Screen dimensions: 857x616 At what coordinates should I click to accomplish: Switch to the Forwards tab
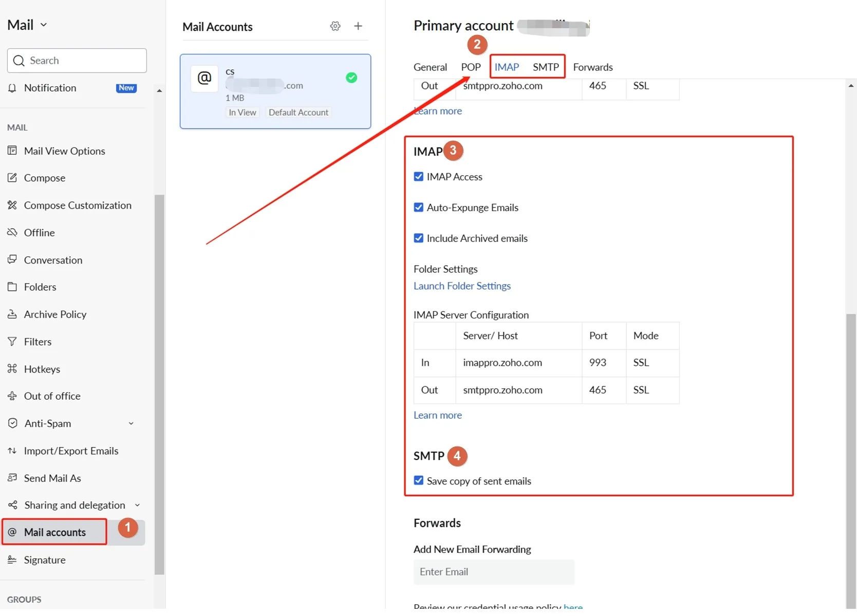click(x=593, y=67)
